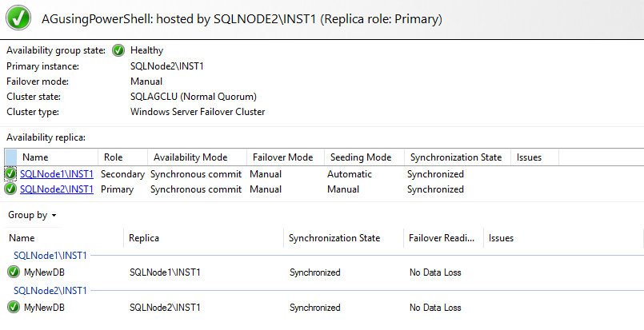Click the status icon beside SQLNode2\INST1 replica link
Viewport: 644px width, 330px height.
[10, 189]
